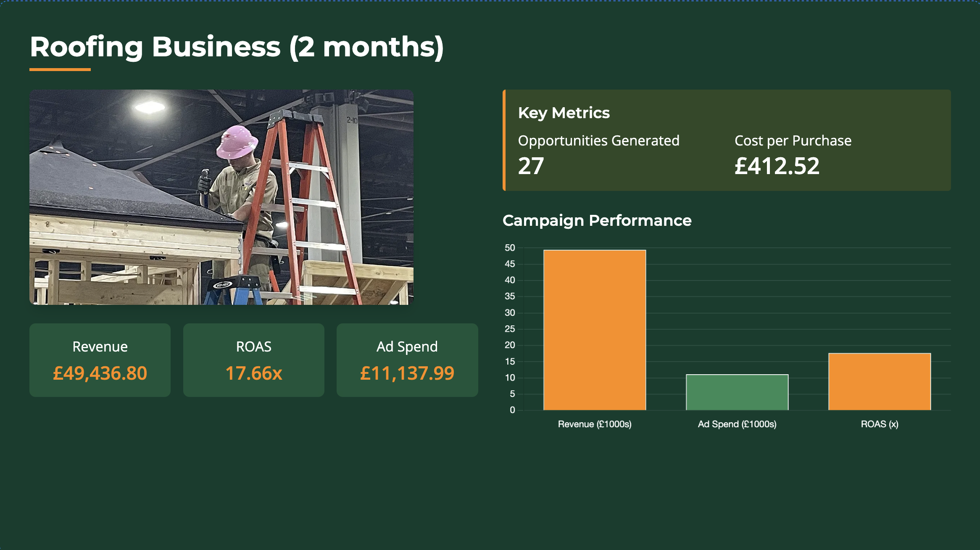Click the Roofing Business (2 months) title
The image size is (980, 550).
(237, 47)
